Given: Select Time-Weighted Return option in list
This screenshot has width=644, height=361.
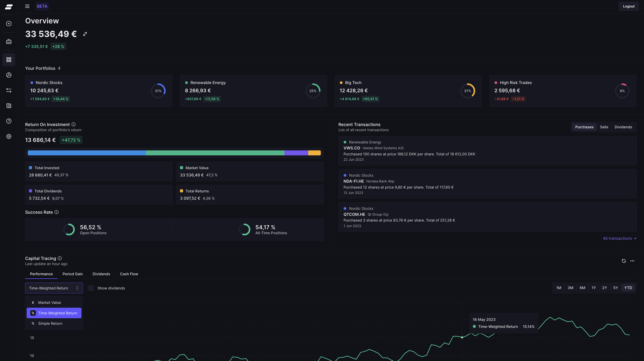Looking at the screenshot, I should tap(54, 313).
